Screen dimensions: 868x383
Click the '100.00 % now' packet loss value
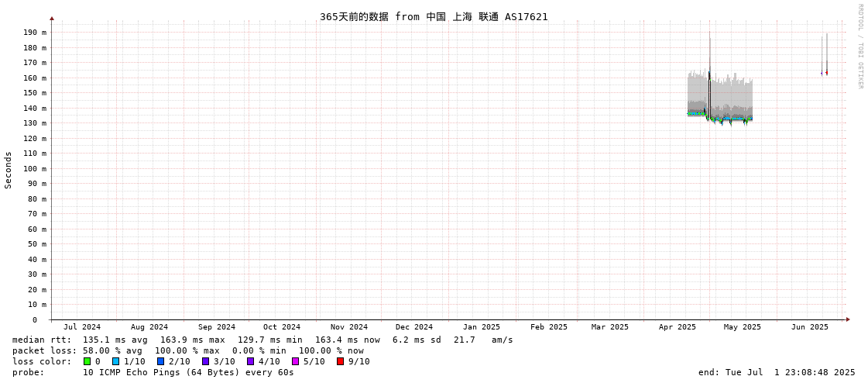tap(331, 351)
